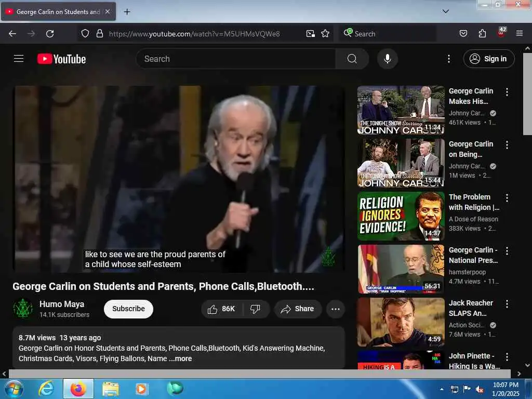
Task: Subscribe to Humo Maya channel
Action: tap(129, 309)
